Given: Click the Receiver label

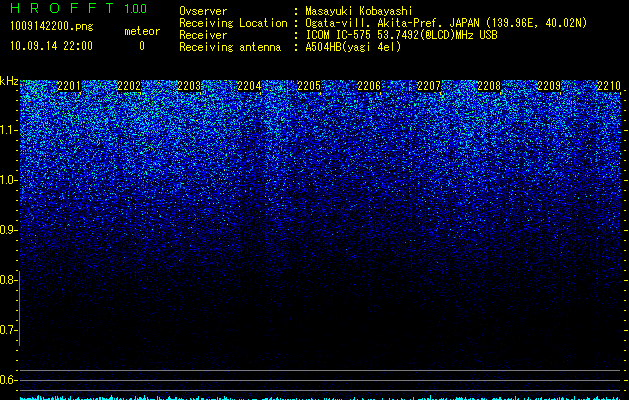Looking at the screenshot, I should [x=203, y=35].
